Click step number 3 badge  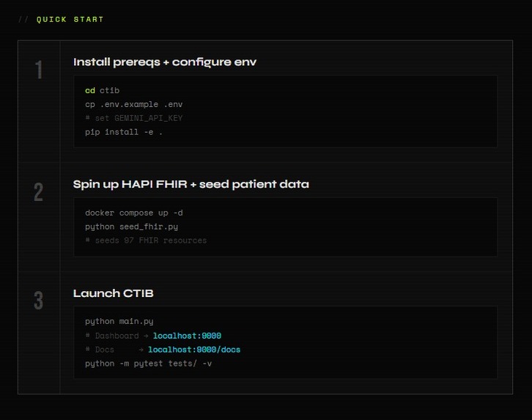coord(38,301)
